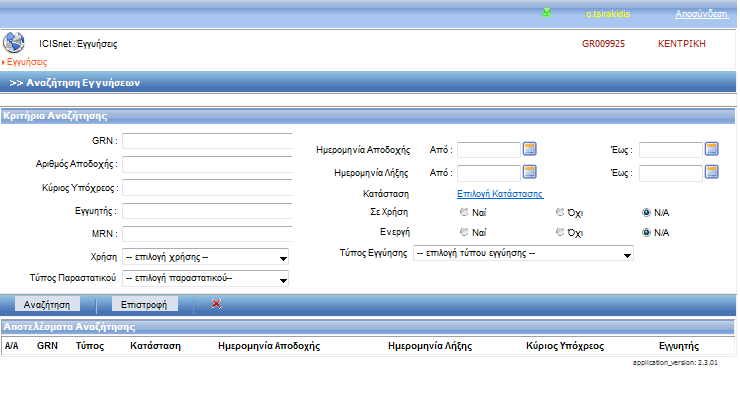Click the c.tsirakidis username

[608, 14]
